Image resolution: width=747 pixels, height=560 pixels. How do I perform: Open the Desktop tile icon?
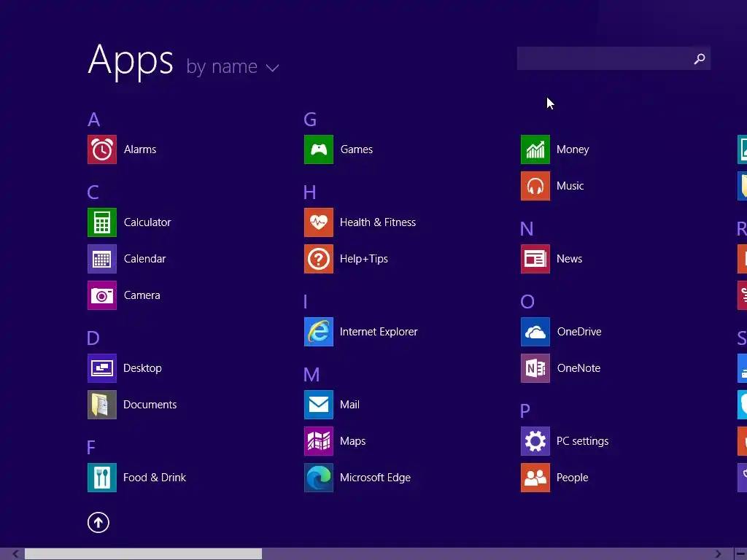click(102, 368)
